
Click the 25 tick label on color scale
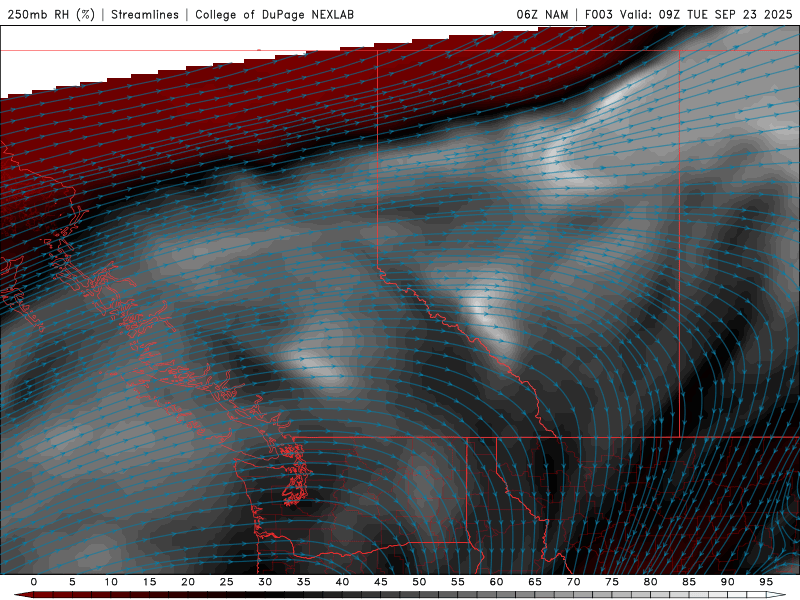point(226,582)
